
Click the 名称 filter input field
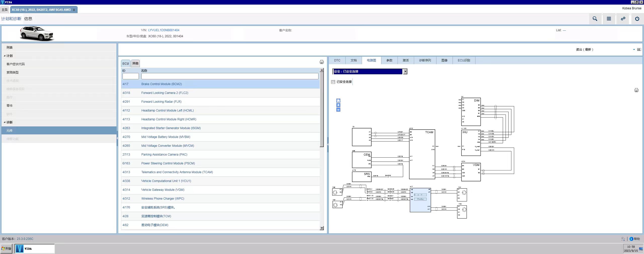(229, 76)
